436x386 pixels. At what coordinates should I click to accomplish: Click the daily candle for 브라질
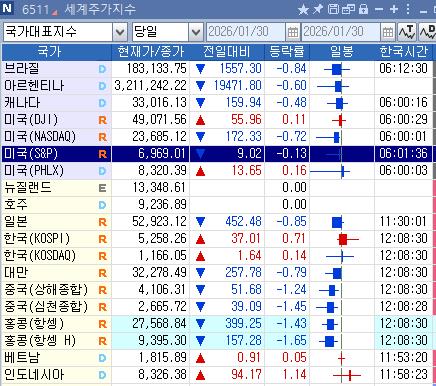337,69
